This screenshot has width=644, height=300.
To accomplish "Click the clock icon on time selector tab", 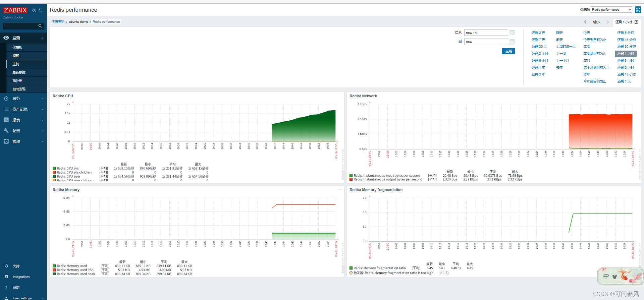I will (x=636, y=22).
